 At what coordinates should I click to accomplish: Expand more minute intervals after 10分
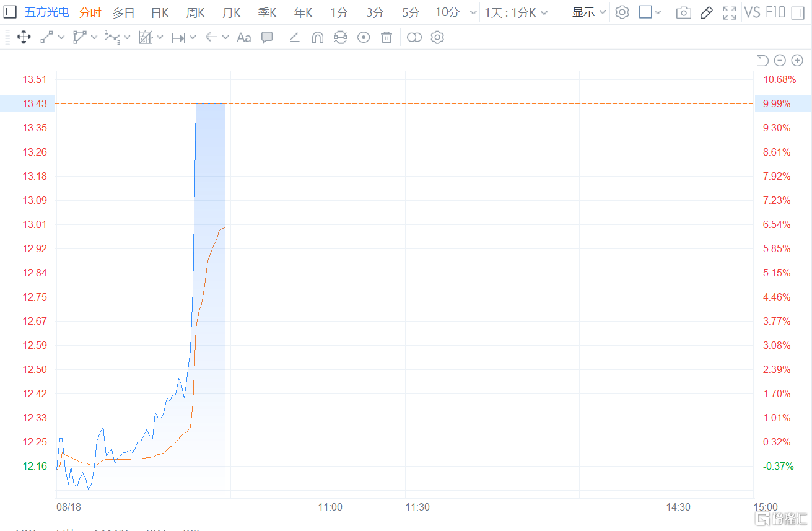[x=474, y=13]
